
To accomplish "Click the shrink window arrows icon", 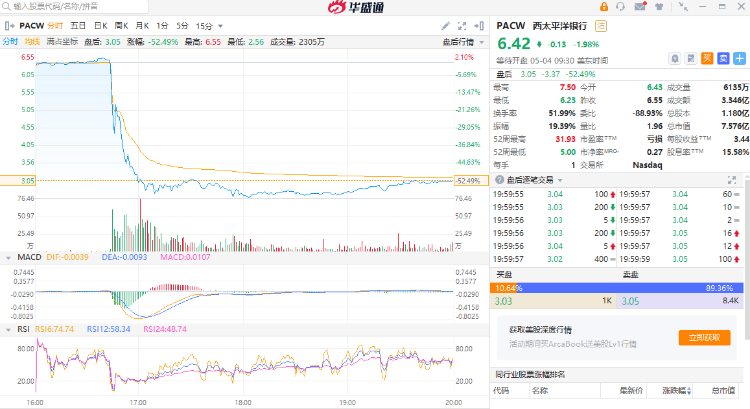I will (x=683, y=7).
